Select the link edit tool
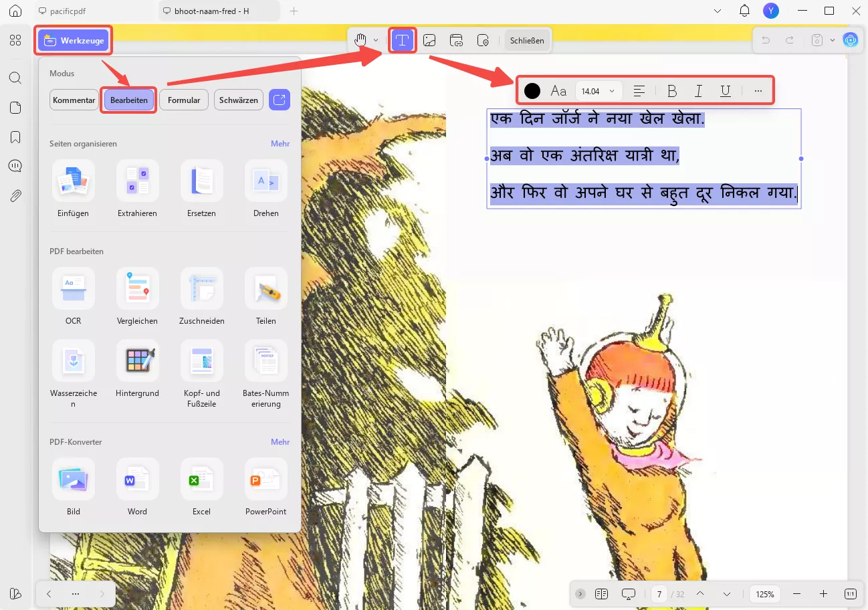868x610 pixels. click(456, 40)
